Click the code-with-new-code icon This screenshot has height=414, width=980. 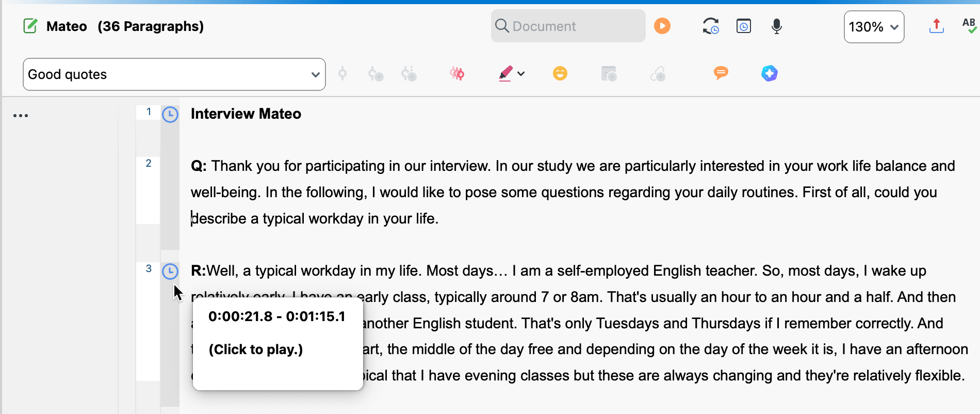pyautogui.click(x=376, y=74)
